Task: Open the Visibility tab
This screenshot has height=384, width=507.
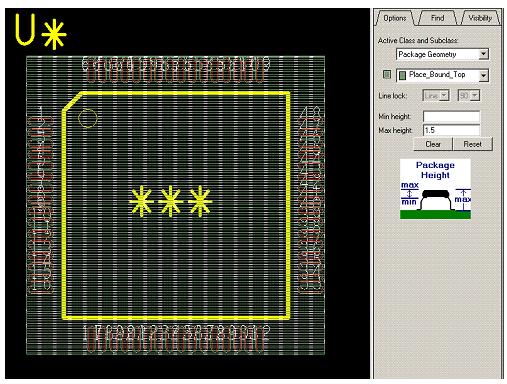Action: [x=480, y=18]
